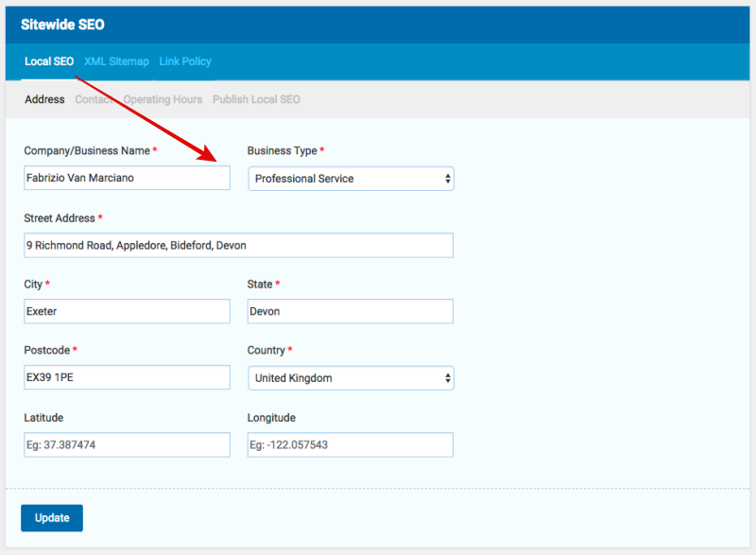Click the Company/Business Name label
Screen dimensions: 756x555
click(x=87, y=151)
